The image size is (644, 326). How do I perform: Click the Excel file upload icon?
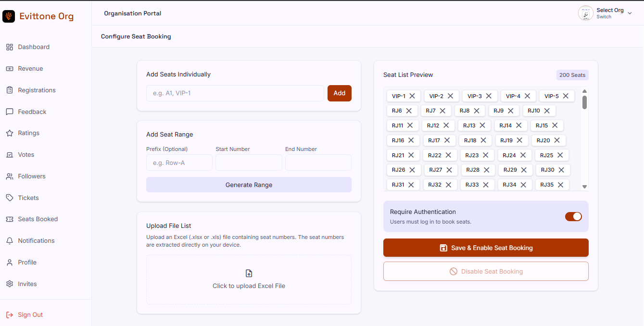[x=249, y=274]
